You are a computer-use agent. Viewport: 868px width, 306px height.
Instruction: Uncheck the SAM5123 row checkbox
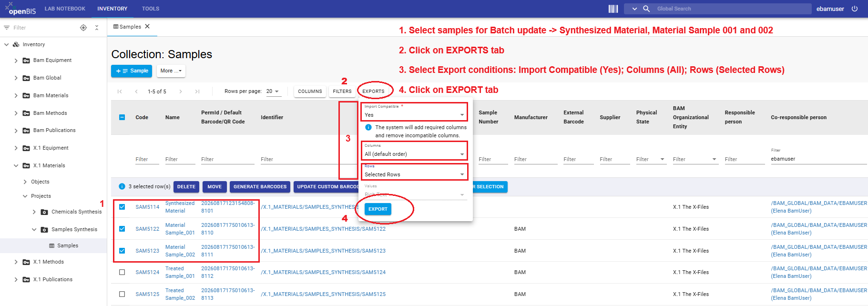click(x=122, y=251)
